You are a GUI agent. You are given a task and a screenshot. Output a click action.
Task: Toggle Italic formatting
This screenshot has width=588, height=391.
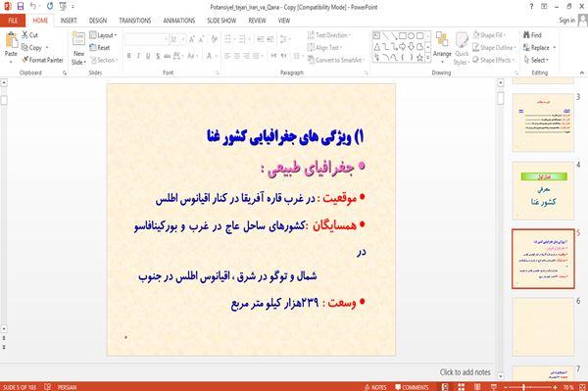click(x=138, y=56)
